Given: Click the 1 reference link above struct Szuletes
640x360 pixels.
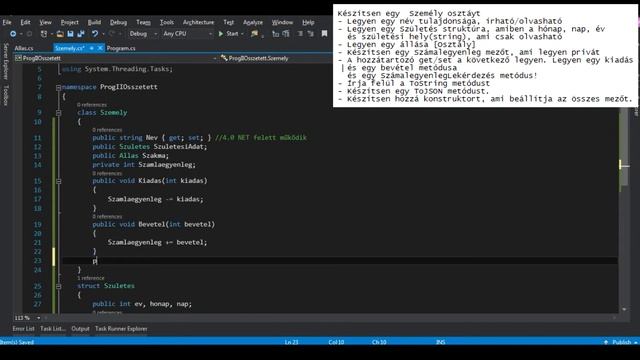Looking at the screenshot, I should [91, 278].
